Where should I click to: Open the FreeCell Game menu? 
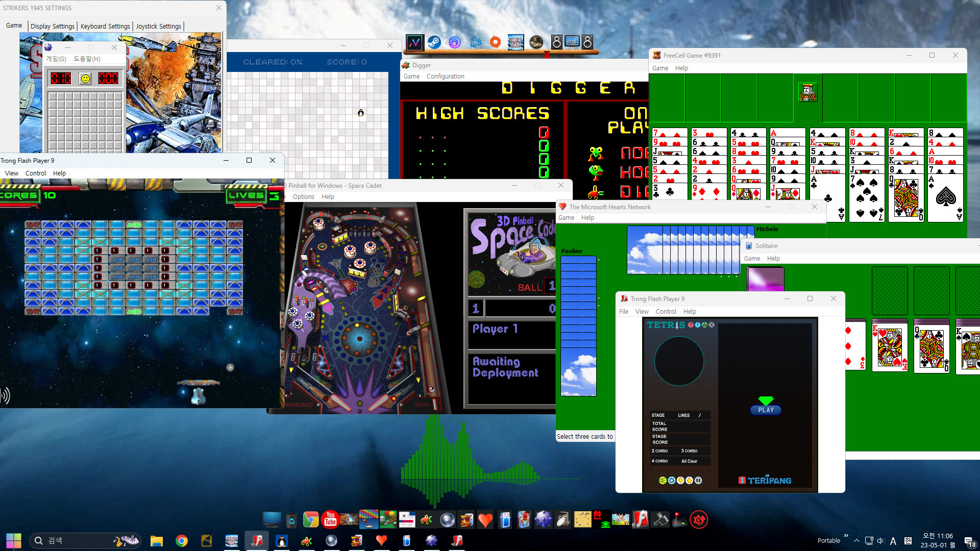[x=660, y=68]
